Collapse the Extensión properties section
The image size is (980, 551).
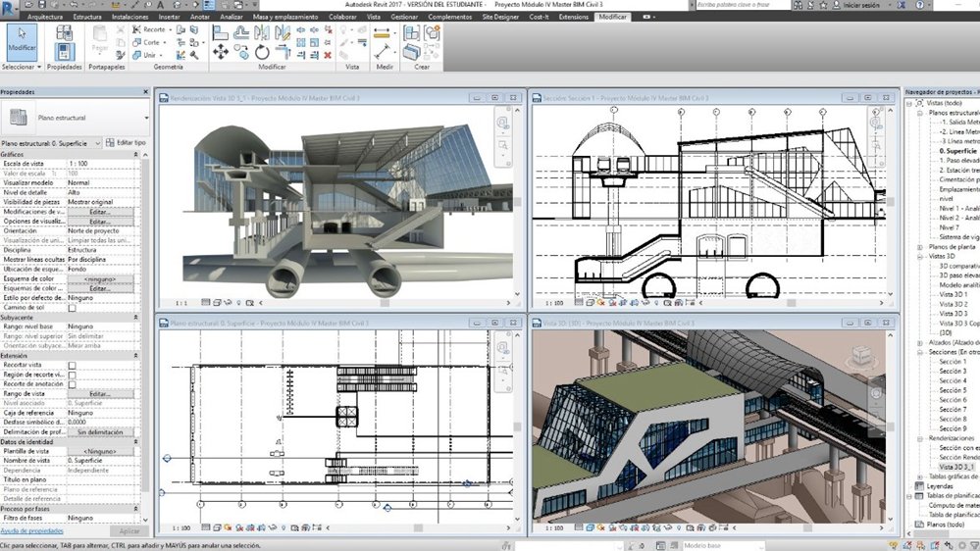[x=135, y=356]
